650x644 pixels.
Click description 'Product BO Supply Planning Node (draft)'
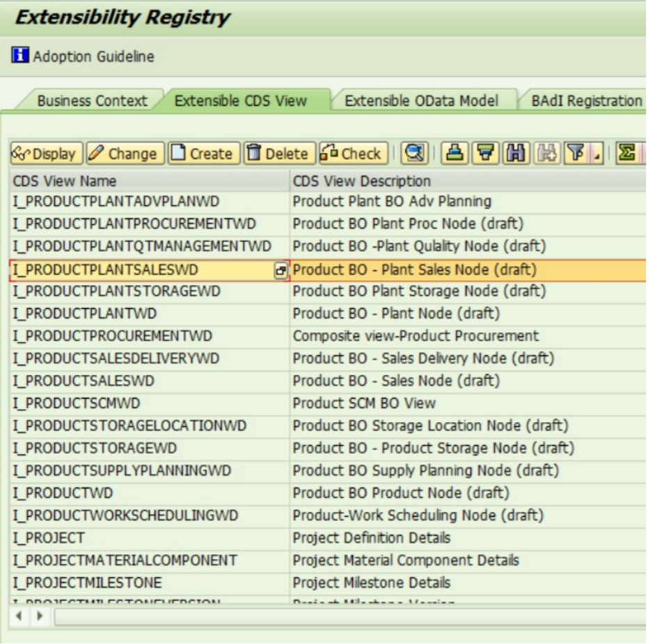pyautogui.click(x=426, y=471)
